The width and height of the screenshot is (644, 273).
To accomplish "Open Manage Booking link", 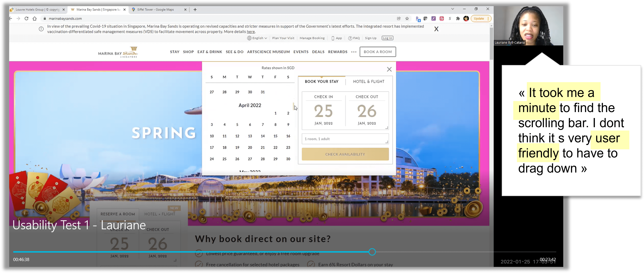I will (312, 38).
